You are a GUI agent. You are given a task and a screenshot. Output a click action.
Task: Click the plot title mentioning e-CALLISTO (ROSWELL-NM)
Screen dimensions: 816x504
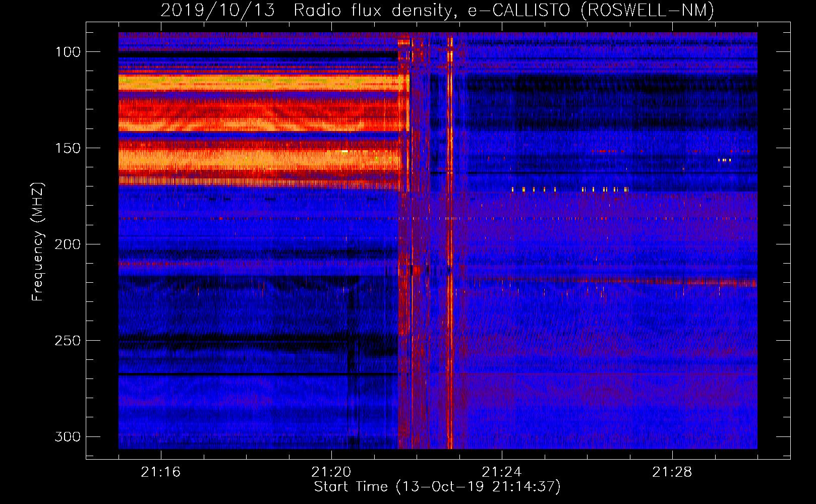437,11
